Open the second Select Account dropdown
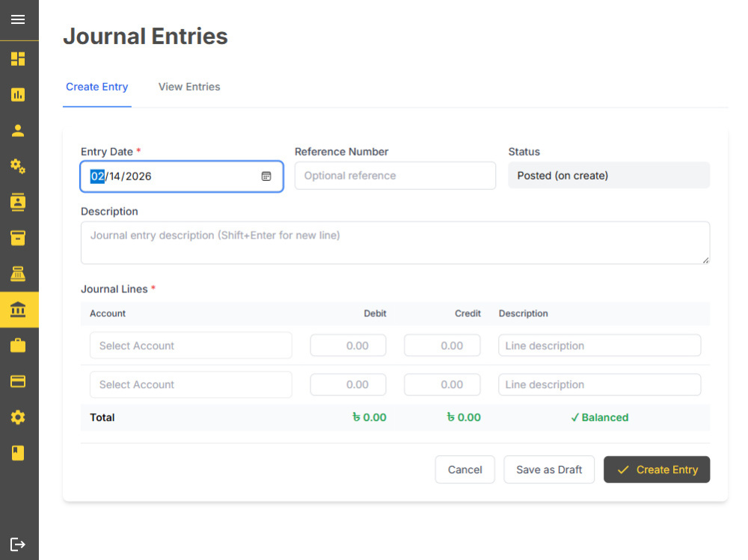748x560 pixels. click(191, 384)
